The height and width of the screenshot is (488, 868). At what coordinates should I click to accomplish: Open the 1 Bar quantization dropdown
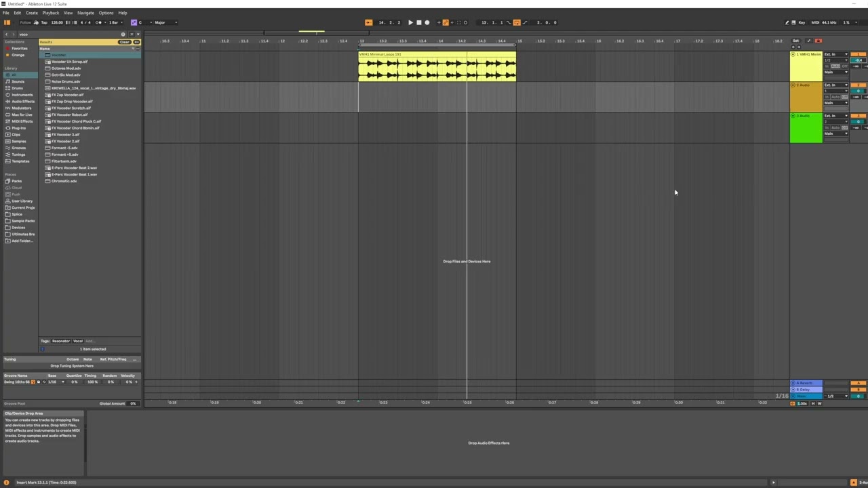click(115, 22)
